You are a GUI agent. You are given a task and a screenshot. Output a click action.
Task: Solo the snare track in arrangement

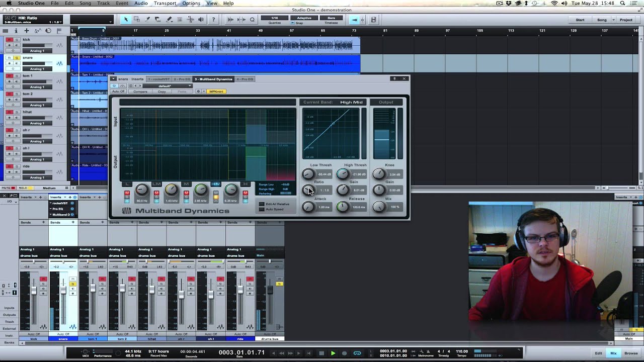pos(16,57)
